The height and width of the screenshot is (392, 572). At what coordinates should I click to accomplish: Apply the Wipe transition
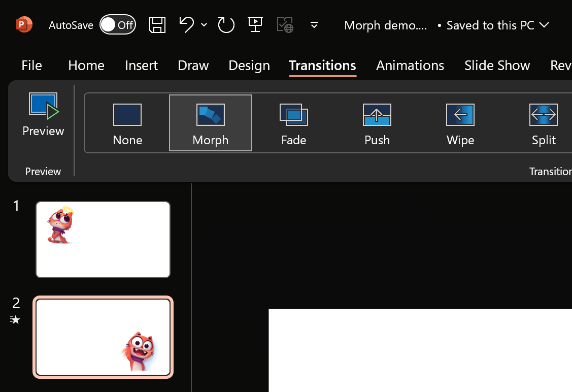click(x=460, y=124)
